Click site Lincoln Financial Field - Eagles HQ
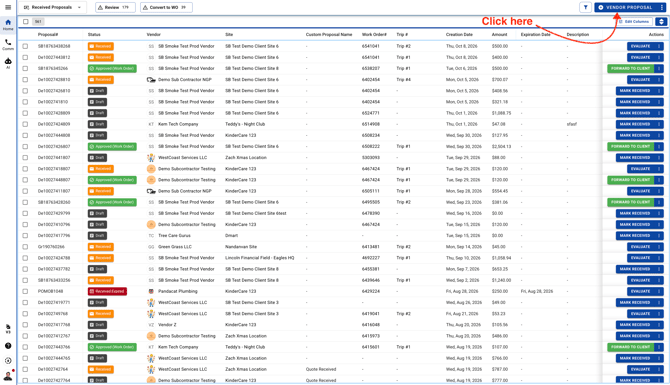670x385 pixels. (x=260, y=258)
